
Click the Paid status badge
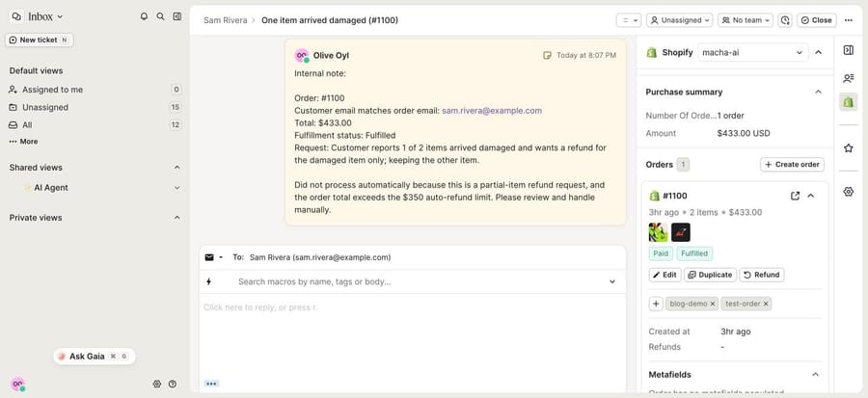click(x=661, y=253)
